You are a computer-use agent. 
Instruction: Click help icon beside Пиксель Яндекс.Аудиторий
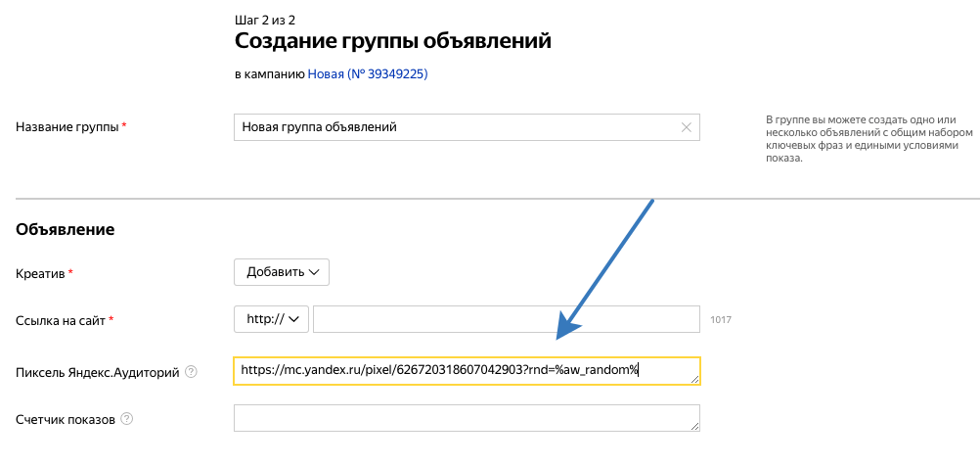click(191, 372)
